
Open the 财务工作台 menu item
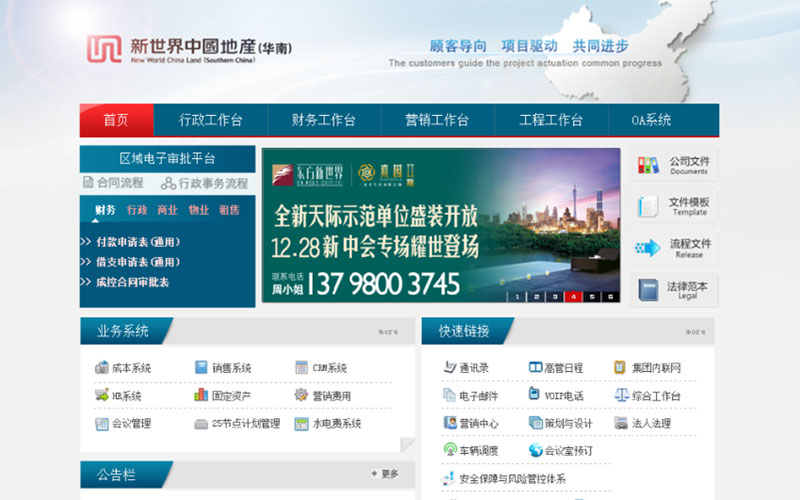(x=323, y=120)
